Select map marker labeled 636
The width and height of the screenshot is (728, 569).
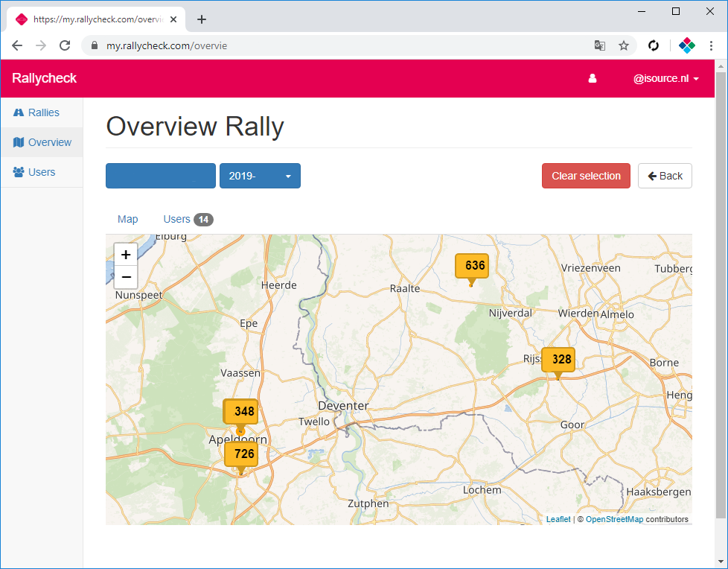[472, 266]
